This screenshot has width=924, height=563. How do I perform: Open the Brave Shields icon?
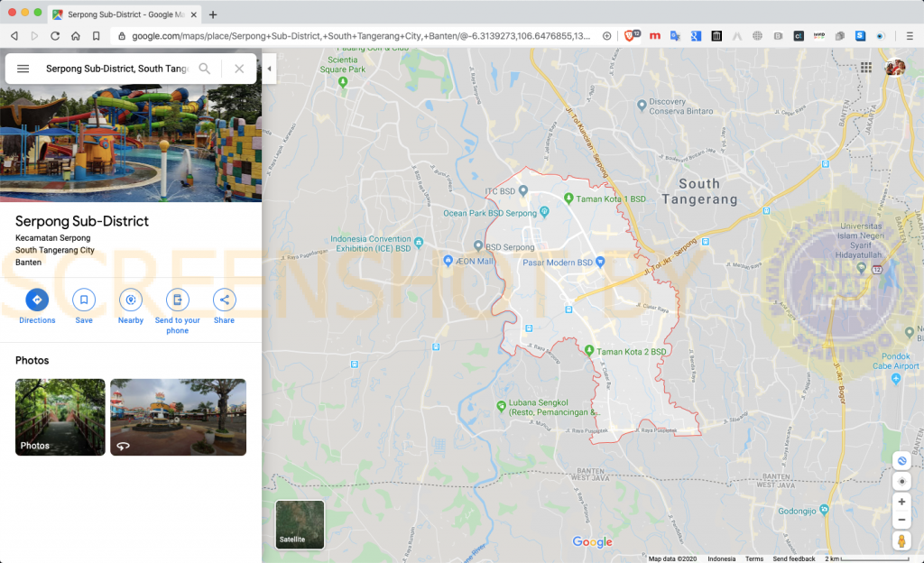pyautogui.click(x=631, y=36)
